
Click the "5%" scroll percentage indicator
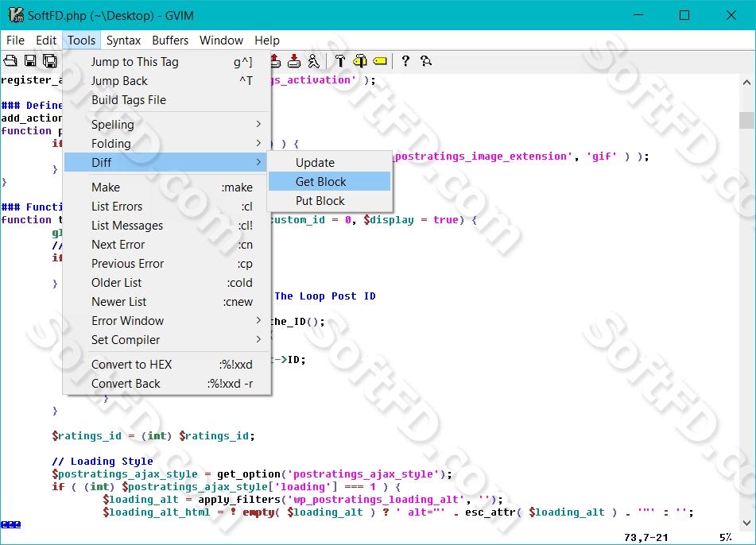point(726,537)
